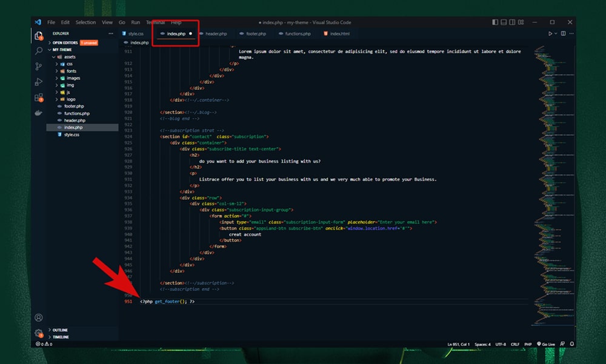Open the Extensions icon showing a badge
Viewport: 606px width, 364px height.
tap(38, 97)
